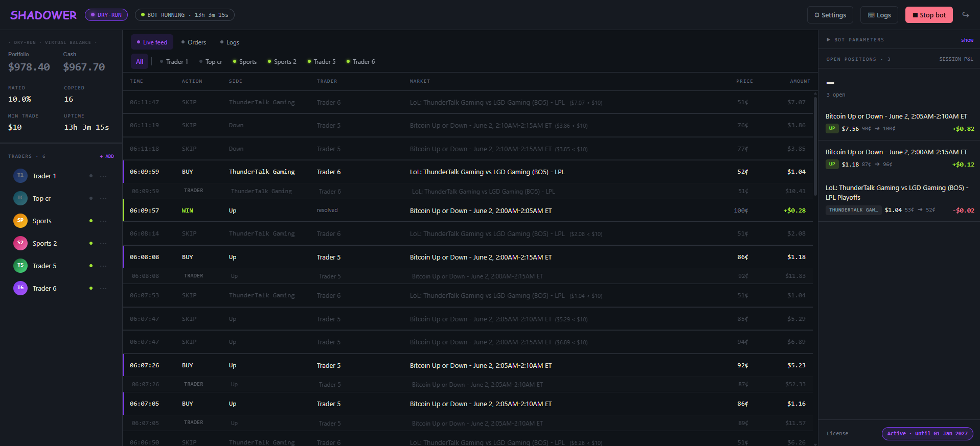The width and height of the screenshot is (980, 446).
Task: Open the 2:05AM-2:10AM Bitcoin open position
Action: (x=900, y=123)
